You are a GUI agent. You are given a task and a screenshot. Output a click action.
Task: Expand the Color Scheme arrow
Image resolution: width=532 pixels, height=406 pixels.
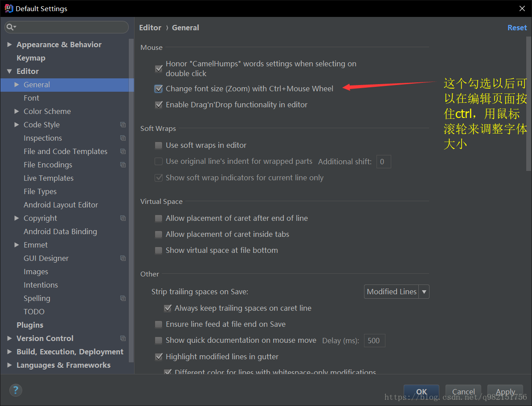pyautogui.click(x=16, y=111)
